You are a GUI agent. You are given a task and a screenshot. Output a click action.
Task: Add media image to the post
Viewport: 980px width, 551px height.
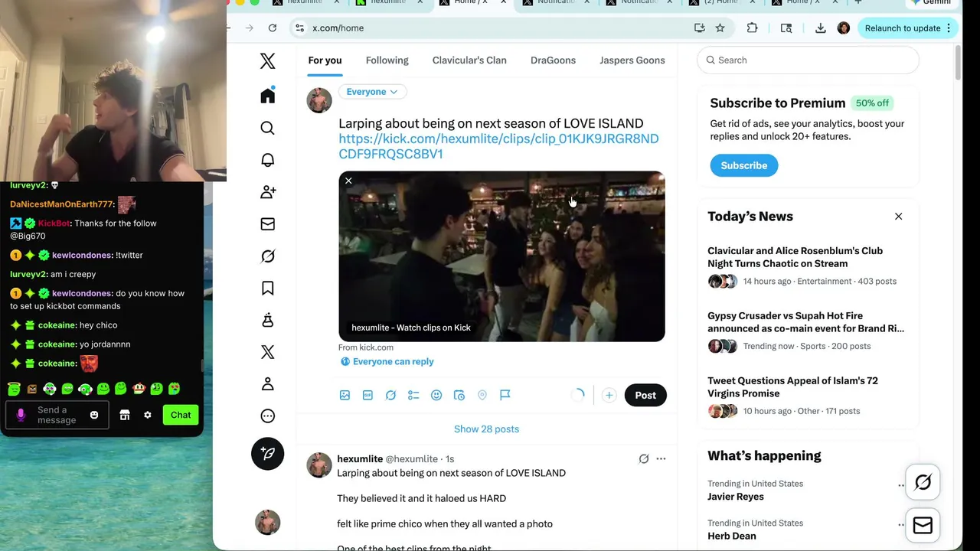(x=345, y=395)
